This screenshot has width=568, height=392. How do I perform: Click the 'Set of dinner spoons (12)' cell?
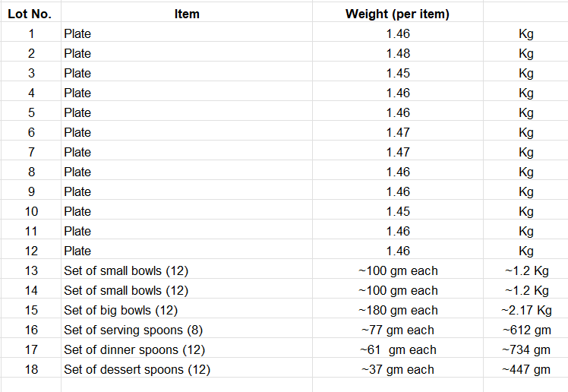(134, 349)
